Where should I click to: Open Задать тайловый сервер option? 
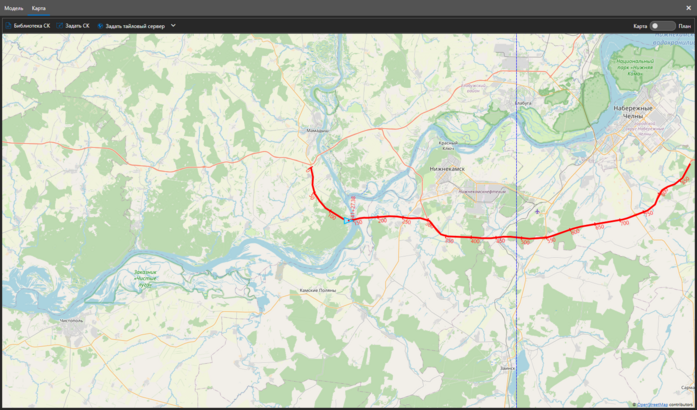pyautogui.click(x=135, y=26)
